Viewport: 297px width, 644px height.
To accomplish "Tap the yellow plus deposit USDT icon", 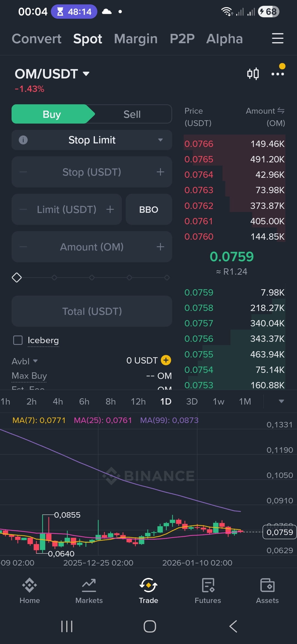I will coord(166,360).
